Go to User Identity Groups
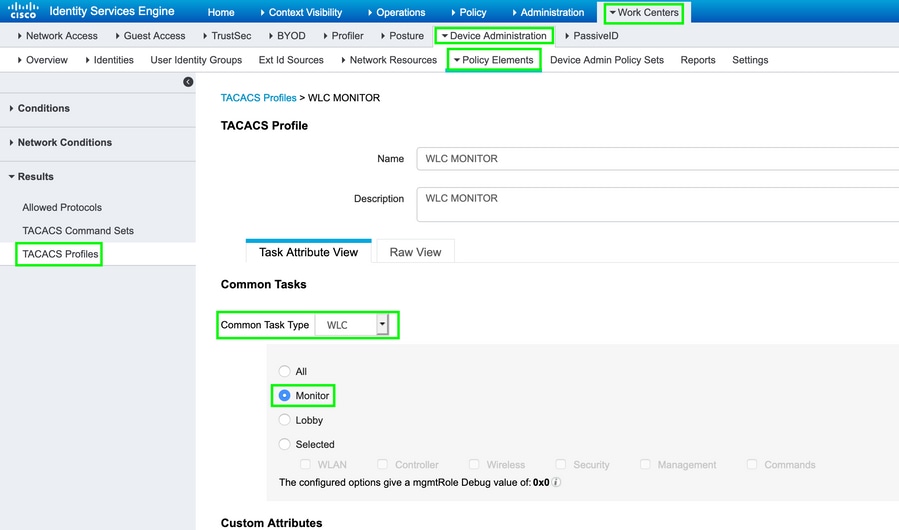 [x=196, y=60]
